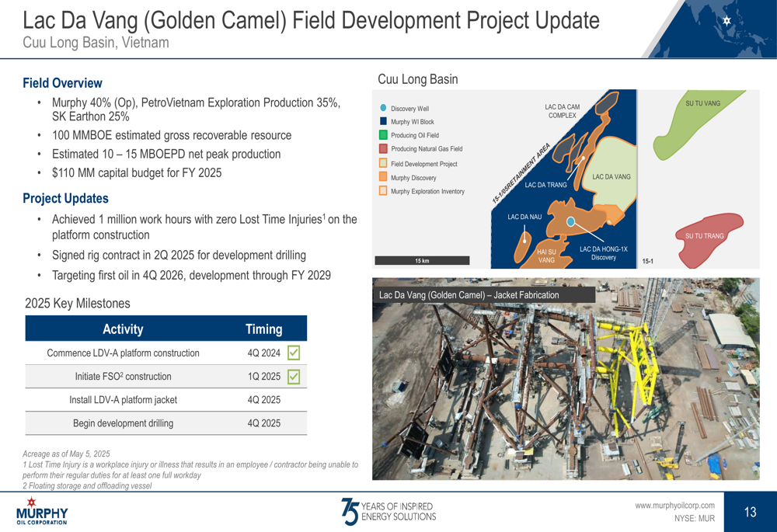Click the LAC DA TRANG map label
Viewport: 777px width, 532px height.
(546, 185)
